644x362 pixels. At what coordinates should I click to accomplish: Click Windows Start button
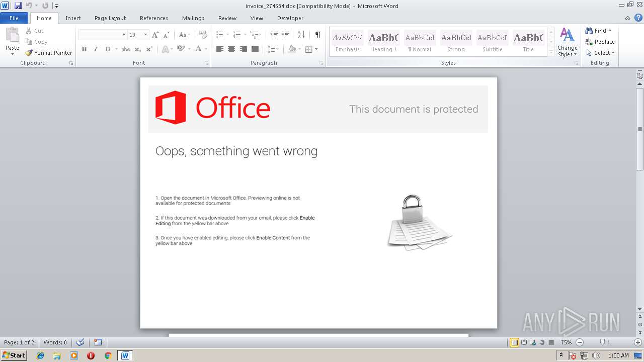point(14,355)
